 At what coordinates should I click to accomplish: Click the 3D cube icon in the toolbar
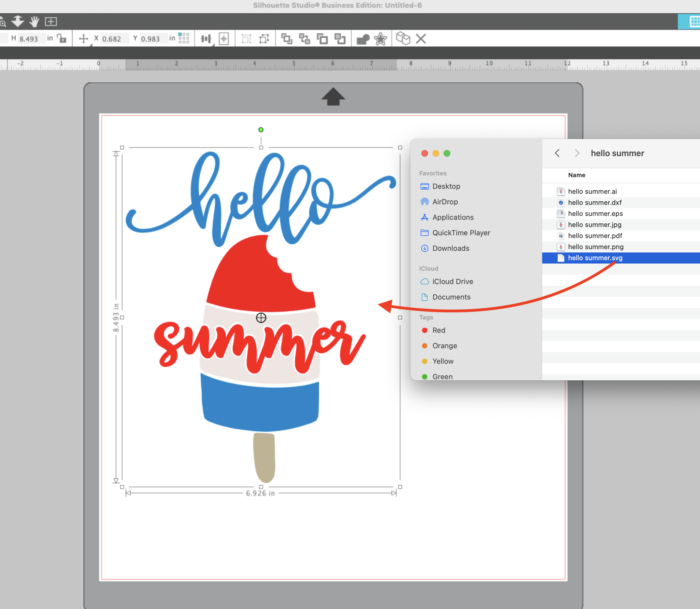(x=403, y=38)
